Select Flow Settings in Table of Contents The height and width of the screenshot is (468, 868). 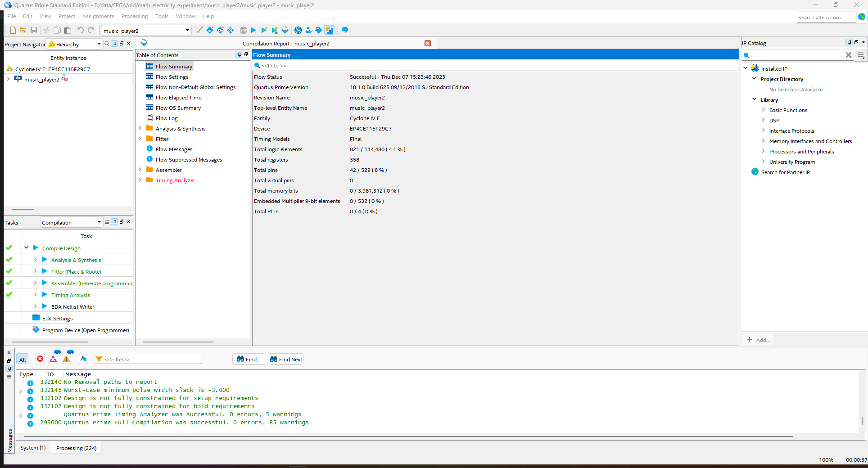coord(172,77)
